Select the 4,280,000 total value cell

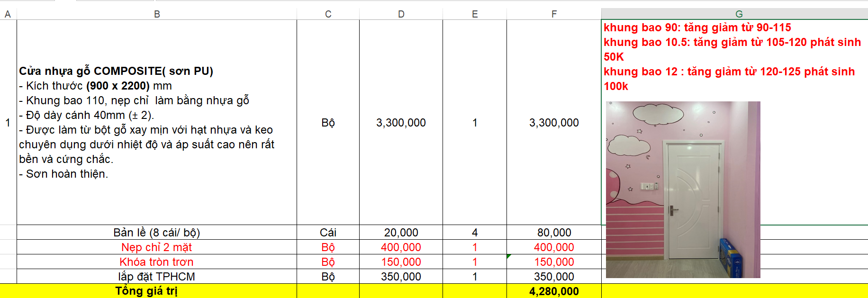pos(554,291)
